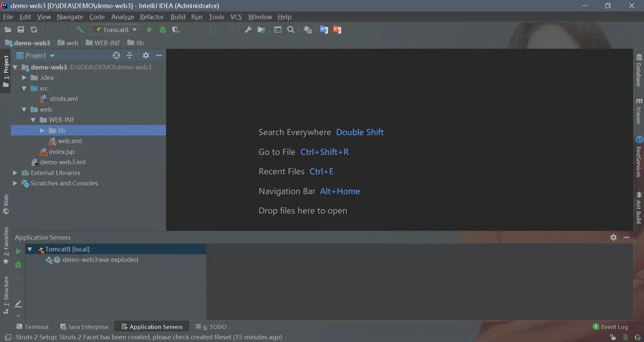Click the Open folder toolbar icon
Screen dimensions: 644x342
[x=8, y=29]
